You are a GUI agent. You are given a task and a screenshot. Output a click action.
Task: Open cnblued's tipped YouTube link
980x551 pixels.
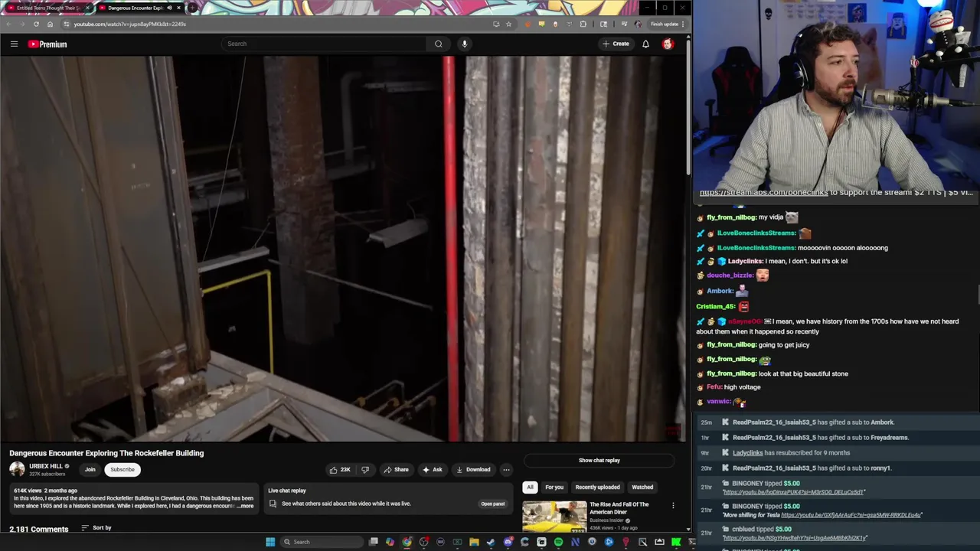795,538
